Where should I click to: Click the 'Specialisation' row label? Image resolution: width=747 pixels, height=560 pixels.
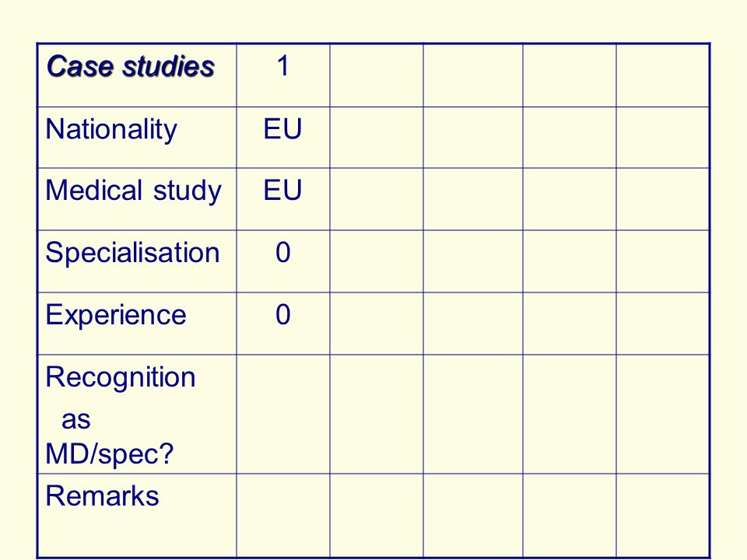pyautogui.click(x=132, y=252)
